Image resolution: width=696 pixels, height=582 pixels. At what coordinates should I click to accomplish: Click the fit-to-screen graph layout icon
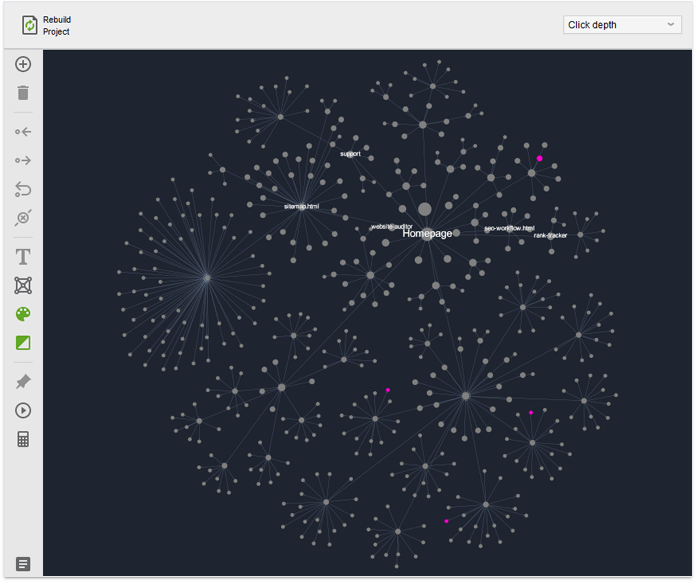click(x=23, y=285)
